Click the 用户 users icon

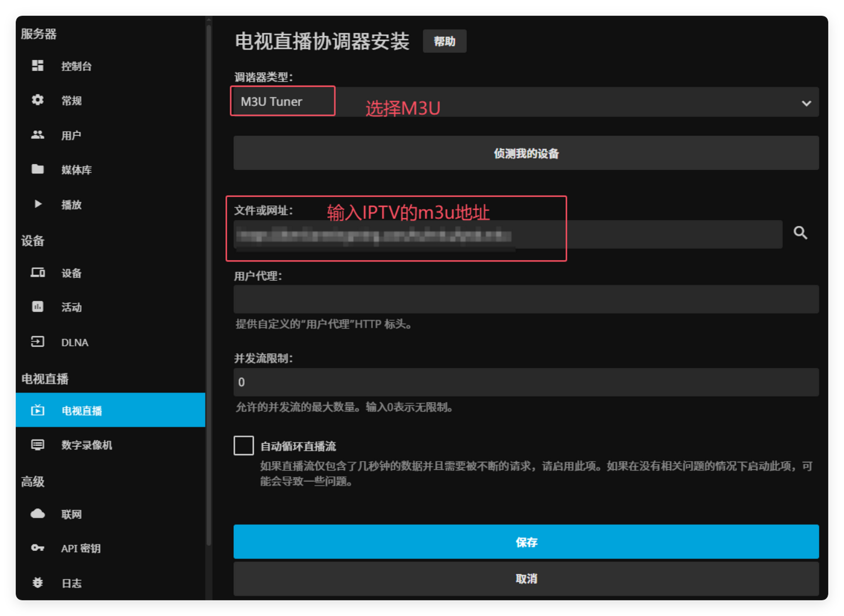37,134
